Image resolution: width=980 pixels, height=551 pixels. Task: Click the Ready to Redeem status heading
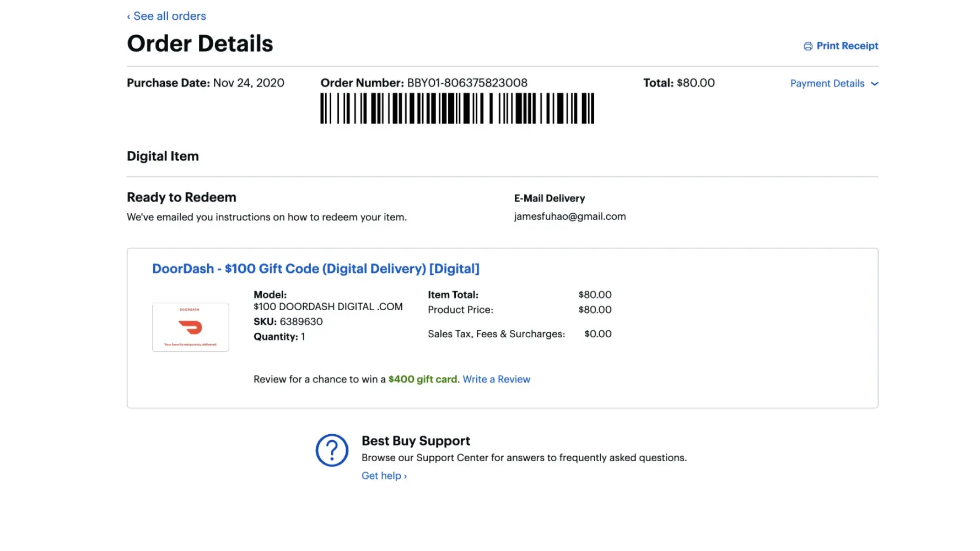(181, 197)
